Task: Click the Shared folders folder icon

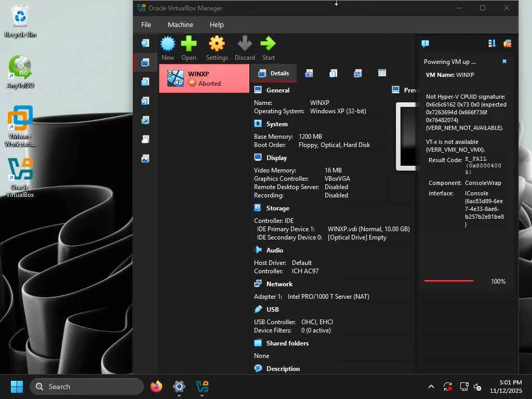Action: [x=258, y=343]
